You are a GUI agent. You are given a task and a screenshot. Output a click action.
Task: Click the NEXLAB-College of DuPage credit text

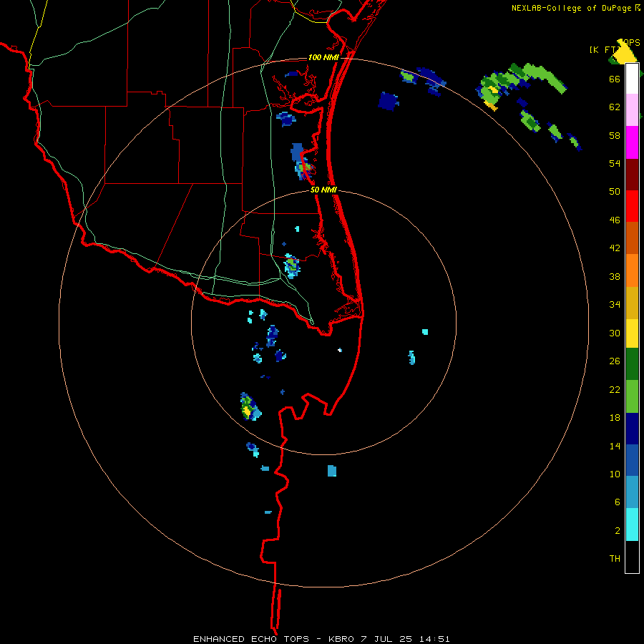click(571, 8)
